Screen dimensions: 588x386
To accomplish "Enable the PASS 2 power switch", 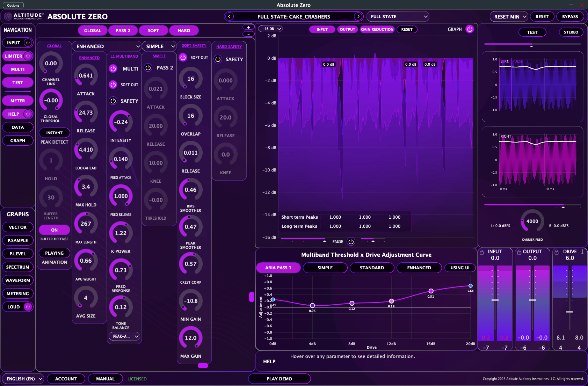I will [148, 67].
